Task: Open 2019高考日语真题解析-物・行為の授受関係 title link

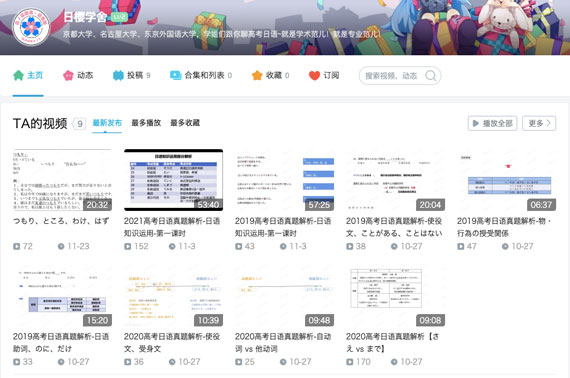Action: point(506,227)
